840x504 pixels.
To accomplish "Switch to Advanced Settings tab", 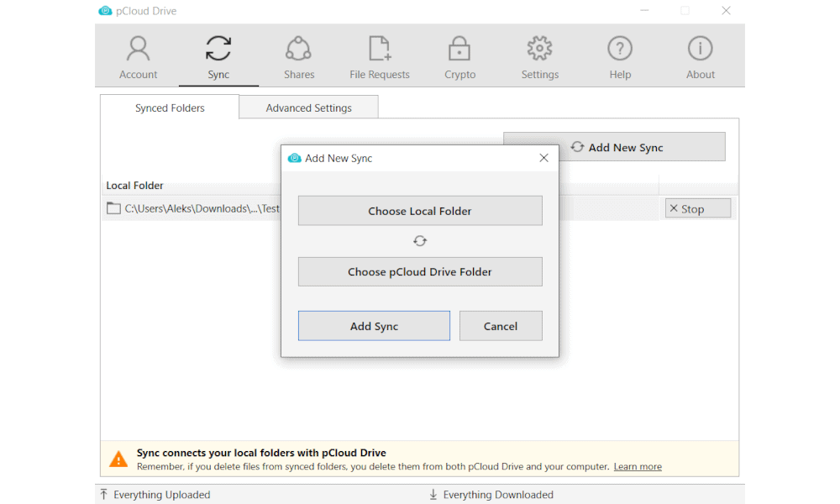I will 308,108.
